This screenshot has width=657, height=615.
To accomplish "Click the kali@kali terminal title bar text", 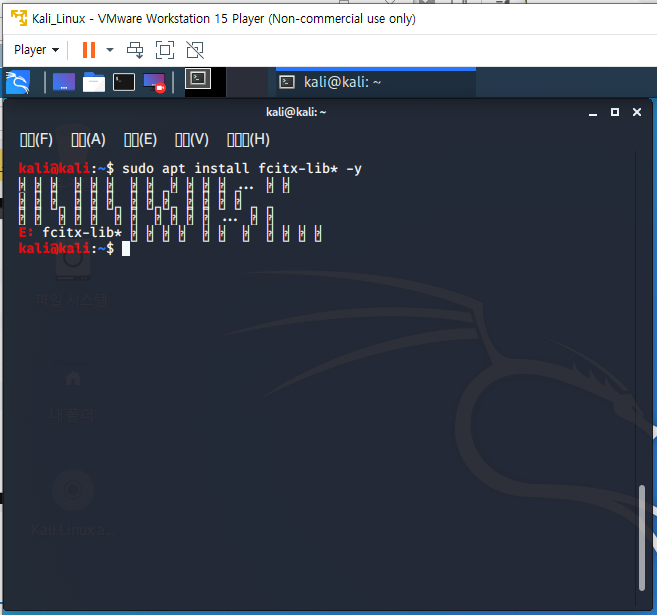I will coord(296,112).
